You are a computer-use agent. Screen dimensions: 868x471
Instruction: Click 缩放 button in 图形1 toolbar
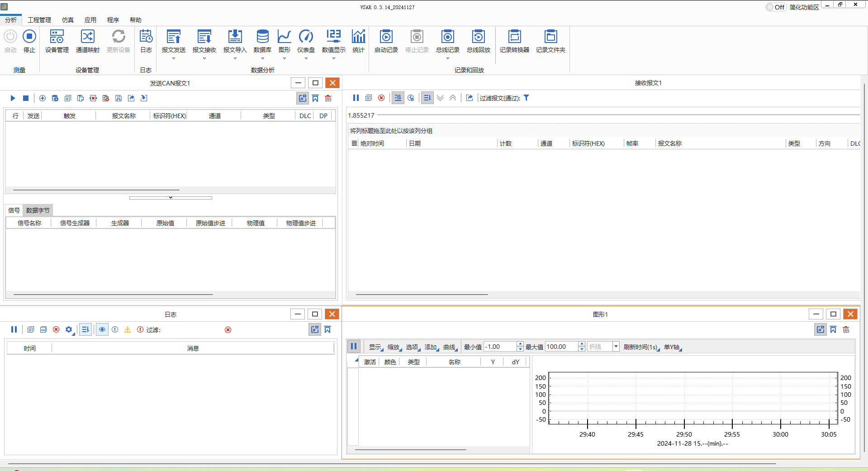pos(394,347)
